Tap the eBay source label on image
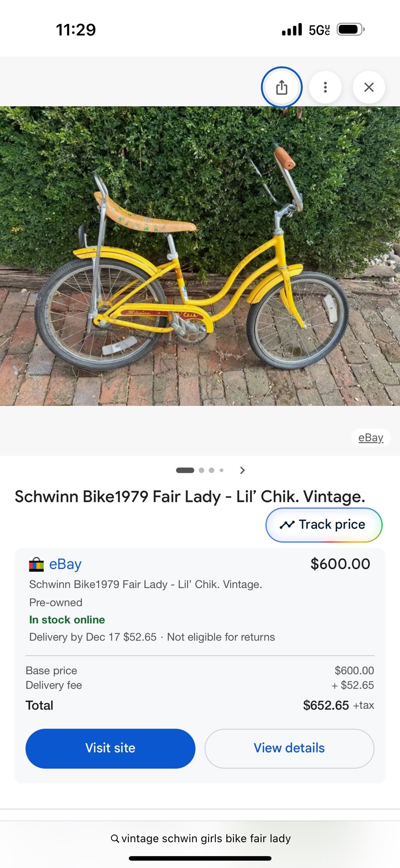This screenshot has height=868, width=400. click(371, 438)
